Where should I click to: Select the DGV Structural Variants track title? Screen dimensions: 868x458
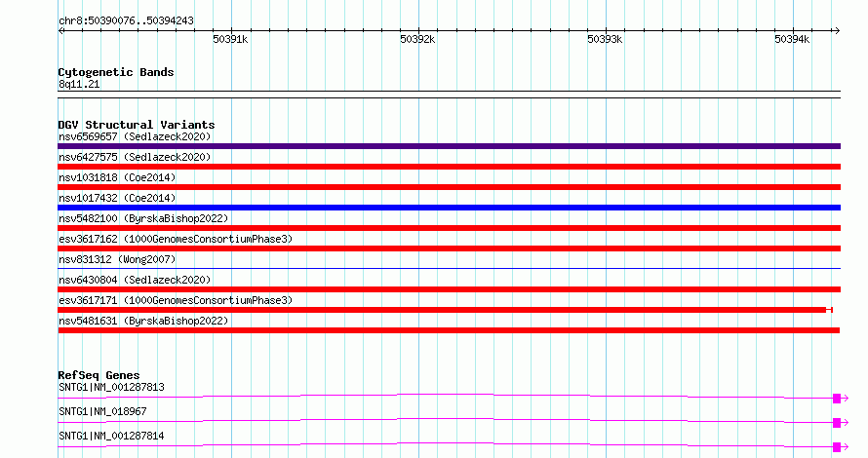[137, 125]
